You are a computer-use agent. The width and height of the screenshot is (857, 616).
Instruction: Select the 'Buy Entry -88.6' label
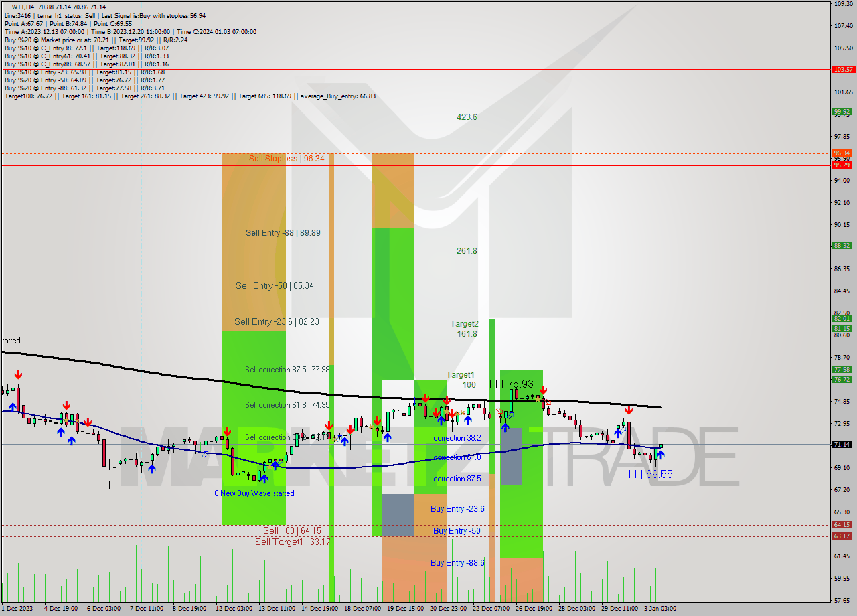tap(457, 563)
